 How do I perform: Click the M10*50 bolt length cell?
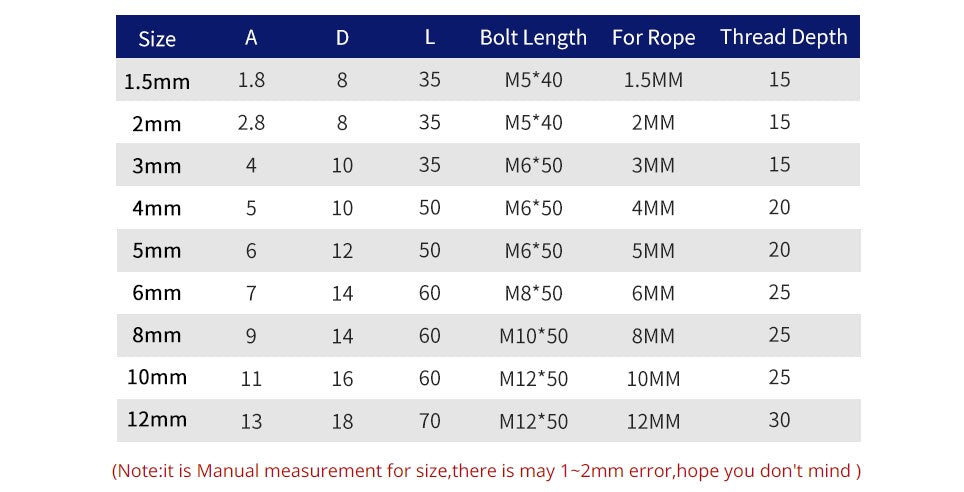click(x=533, y=336)
